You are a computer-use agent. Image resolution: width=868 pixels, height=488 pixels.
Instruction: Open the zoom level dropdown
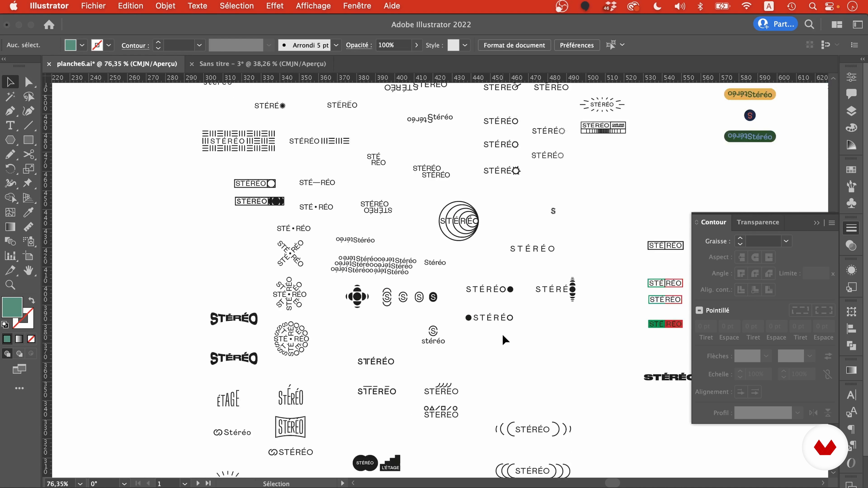(x=80, y=484)
